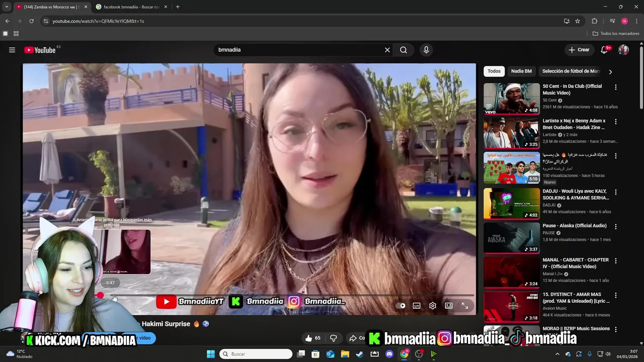644x362 pixels.
Task: Open options for 50 Cent In Da Club
Action: [x=615, y=87]
